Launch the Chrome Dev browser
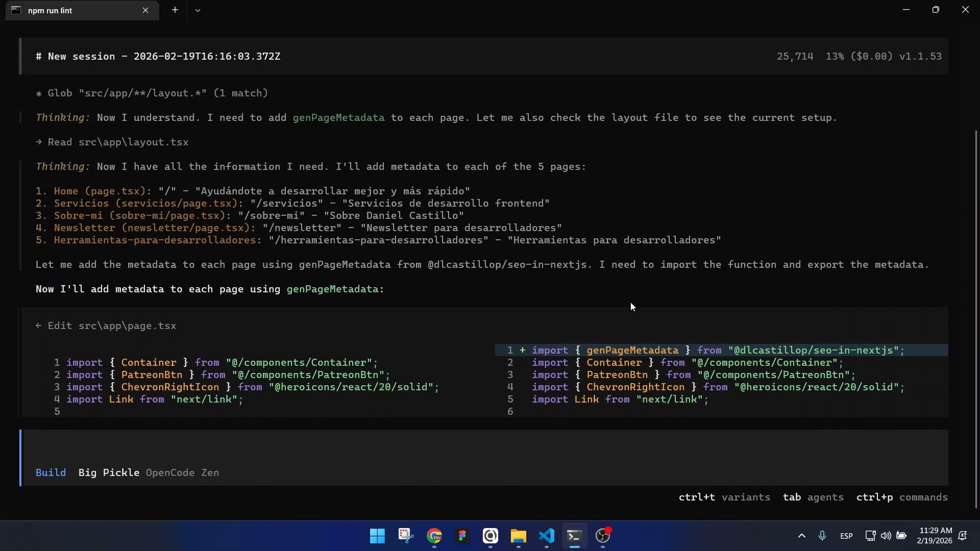Image resolution: width=980 pixels, height=551 pixels. (x=434, y=536)
